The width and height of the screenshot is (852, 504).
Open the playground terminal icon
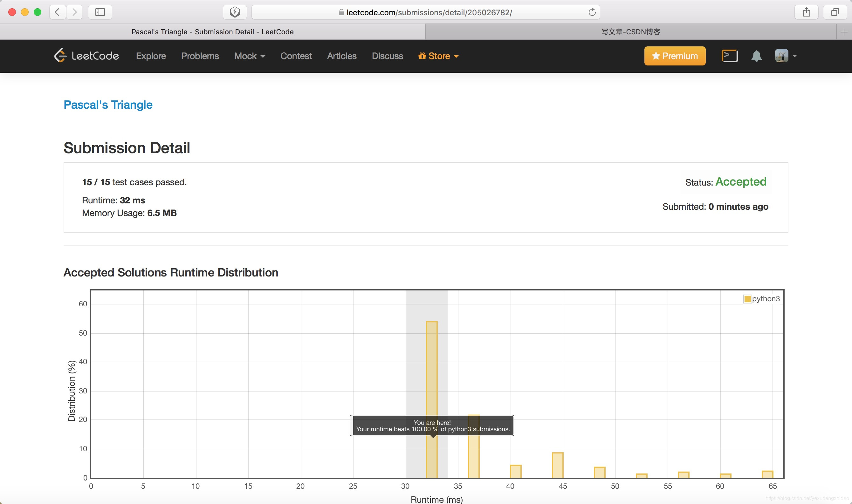tap(729, 56)
